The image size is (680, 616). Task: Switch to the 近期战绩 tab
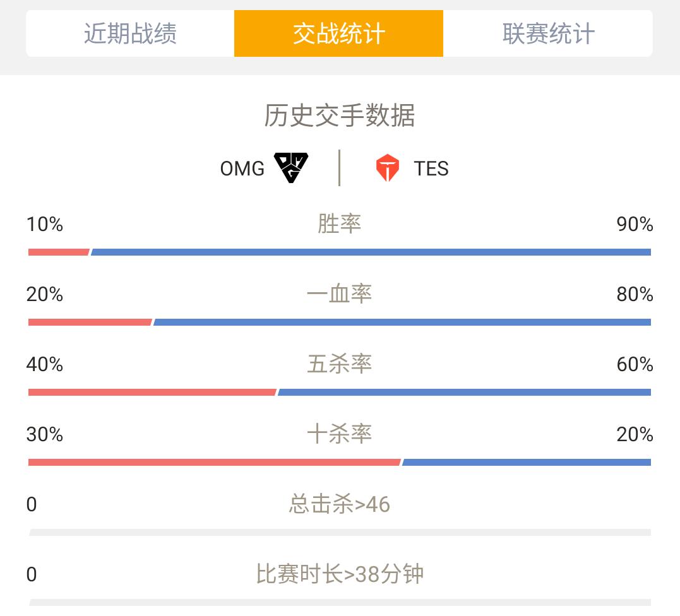[130, 33]
